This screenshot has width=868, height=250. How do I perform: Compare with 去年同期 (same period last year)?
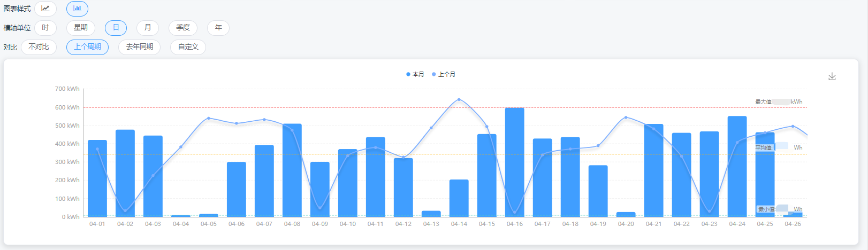point(139,47)
